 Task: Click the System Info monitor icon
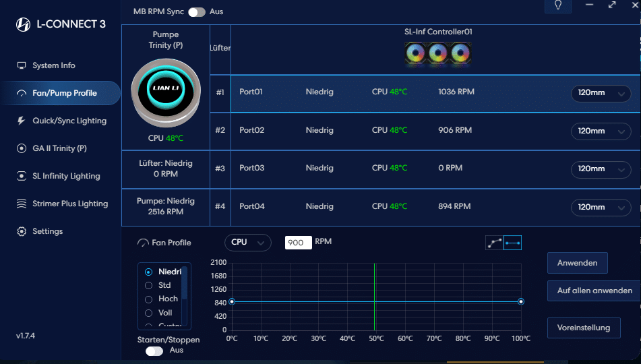(x=22, y=65)
